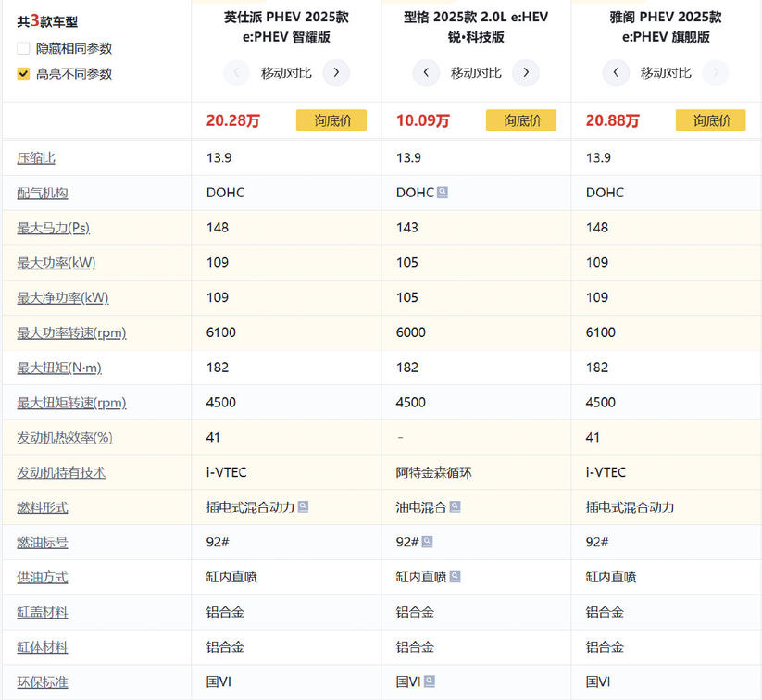Open the 发动机热效率(%) parameter link
Image resolution: width=762 pixels, height=700 pixels.
pos(65,438)
